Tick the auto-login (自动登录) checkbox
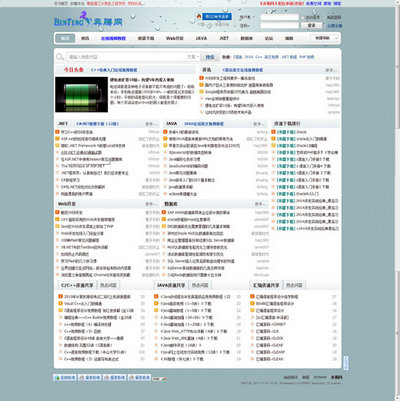400x401 pixels. (303, 17)
